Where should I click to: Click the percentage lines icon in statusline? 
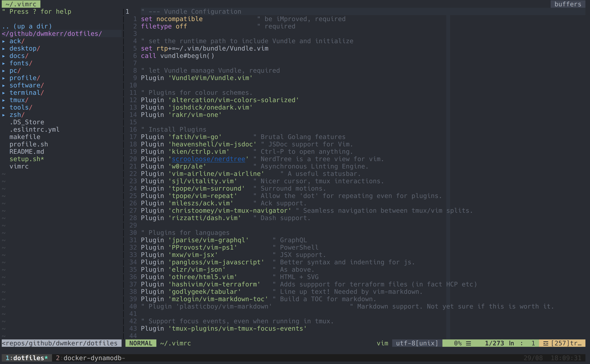click(x=468, y=343)
